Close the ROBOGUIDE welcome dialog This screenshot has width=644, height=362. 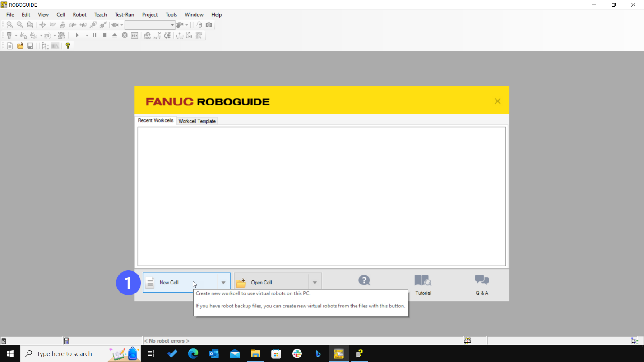[497, 101]
